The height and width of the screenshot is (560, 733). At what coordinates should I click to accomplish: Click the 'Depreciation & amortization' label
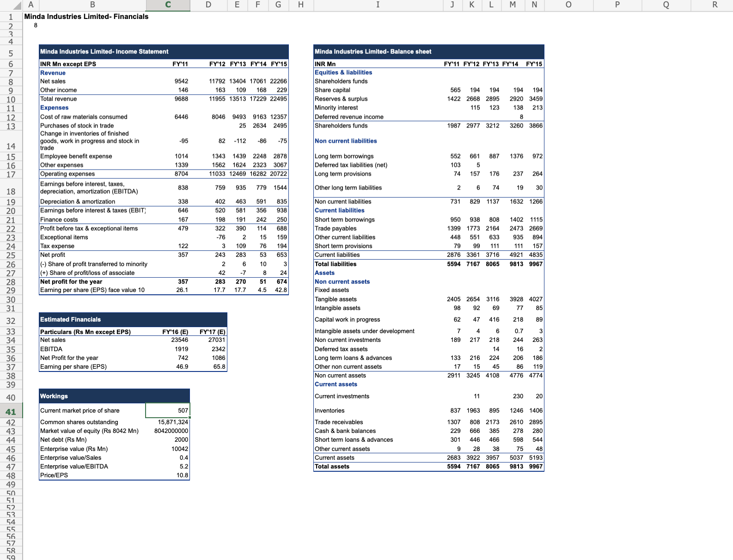tap(78, 201)
